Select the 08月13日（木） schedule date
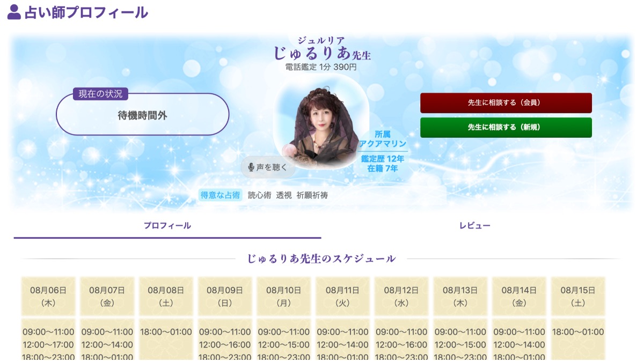The image size is (644, 362). 460,296
